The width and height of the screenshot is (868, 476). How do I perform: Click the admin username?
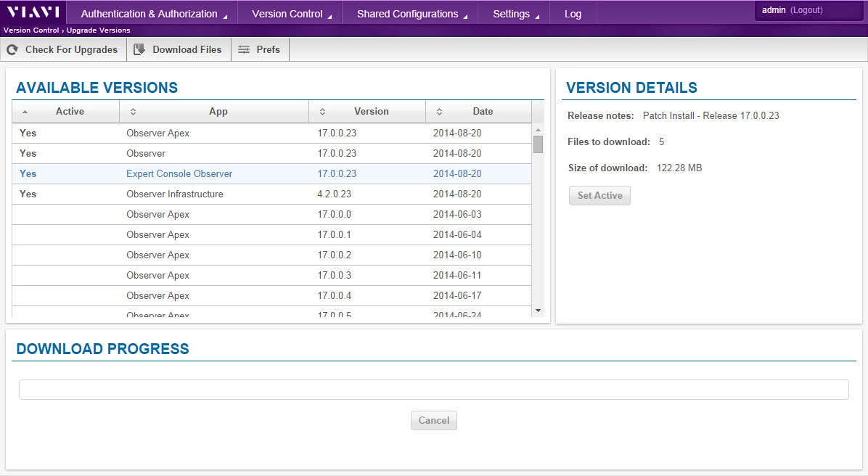(774, 10)
